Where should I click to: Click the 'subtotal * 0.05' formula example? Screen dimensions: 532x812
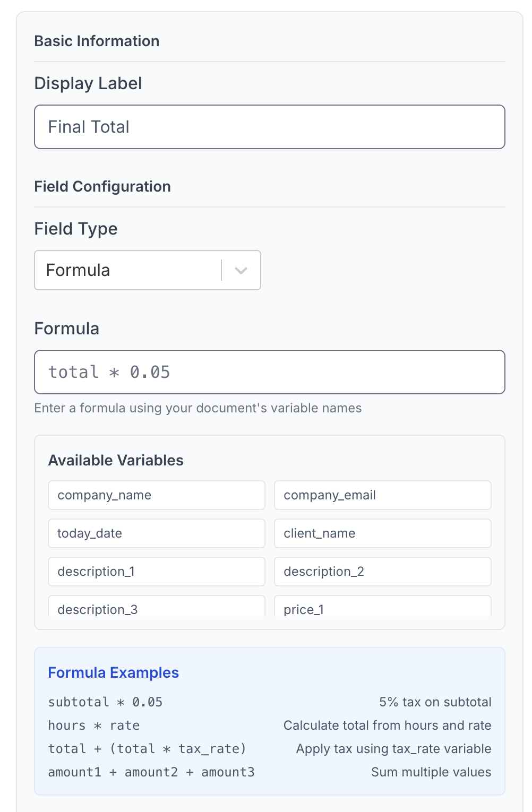[106, 702]
